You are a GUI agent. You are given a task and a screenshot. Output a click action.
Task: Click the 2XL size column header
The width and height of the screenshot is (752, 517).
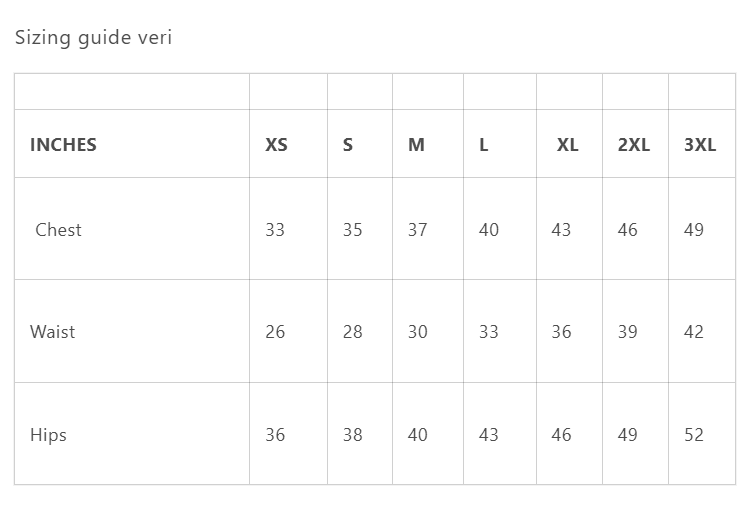pos(634,145)
